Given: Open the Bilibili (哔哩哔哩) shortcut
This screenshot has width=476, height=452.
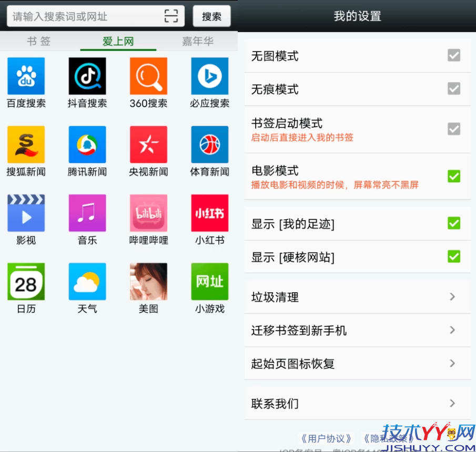Looking at the screenshot, I should [148, 213].
